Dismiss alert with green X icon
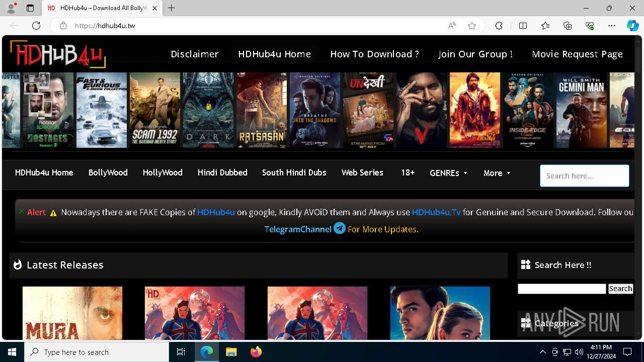Viewport: 644px width, 362px height. [x=21, y=211]
